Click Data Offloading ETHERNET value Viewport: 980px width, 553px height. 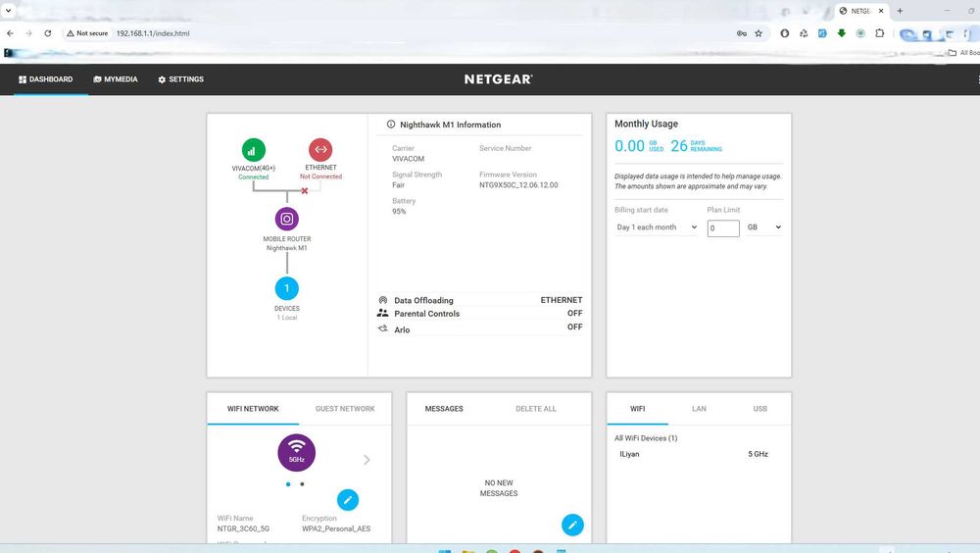(x=562, y=300)
